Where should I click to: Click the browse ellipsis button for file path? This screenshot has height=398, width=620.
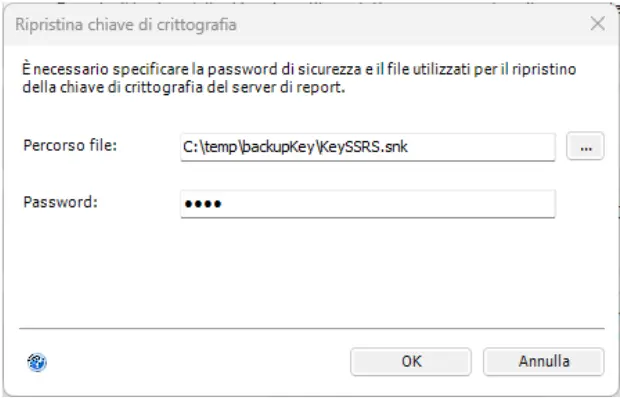pyautogui.click(x=585, y=146)
